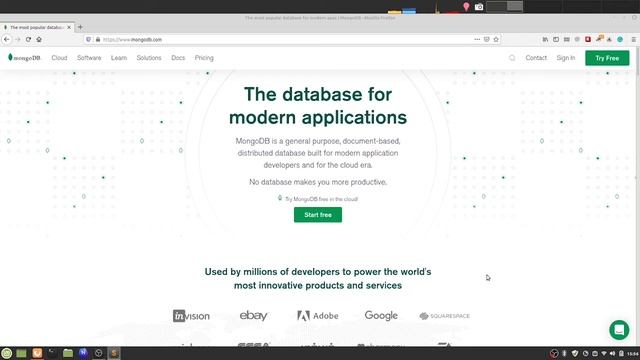This screenshot has height=360, width=640.
Task: Click the camera icon in top panel
Action: pyautogui.click(x=479, y=7)
